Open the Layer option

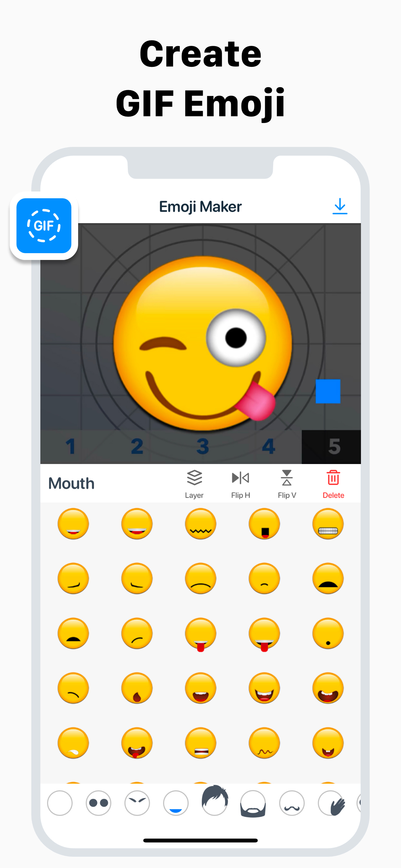tap(194, 484)
